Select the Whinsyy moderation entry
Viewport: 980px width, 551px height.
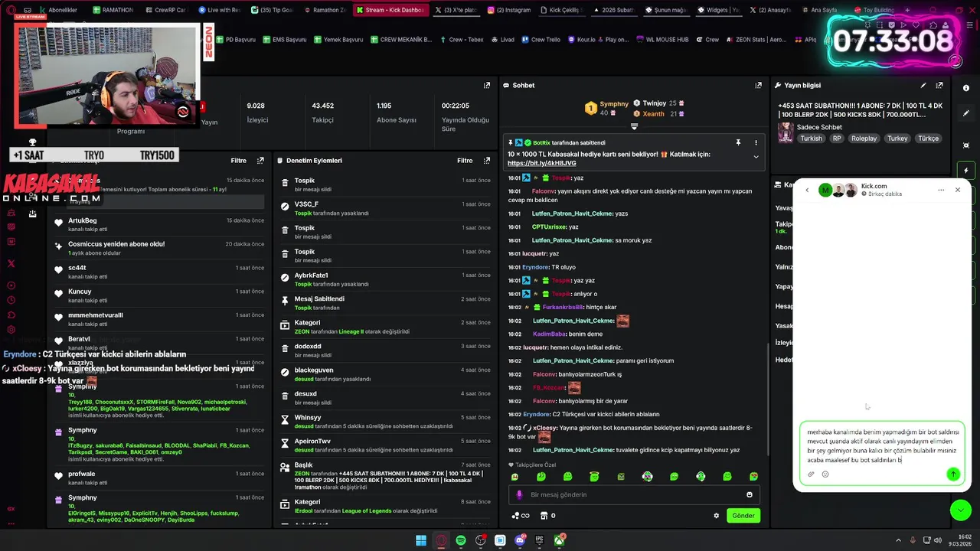[385, 422]
